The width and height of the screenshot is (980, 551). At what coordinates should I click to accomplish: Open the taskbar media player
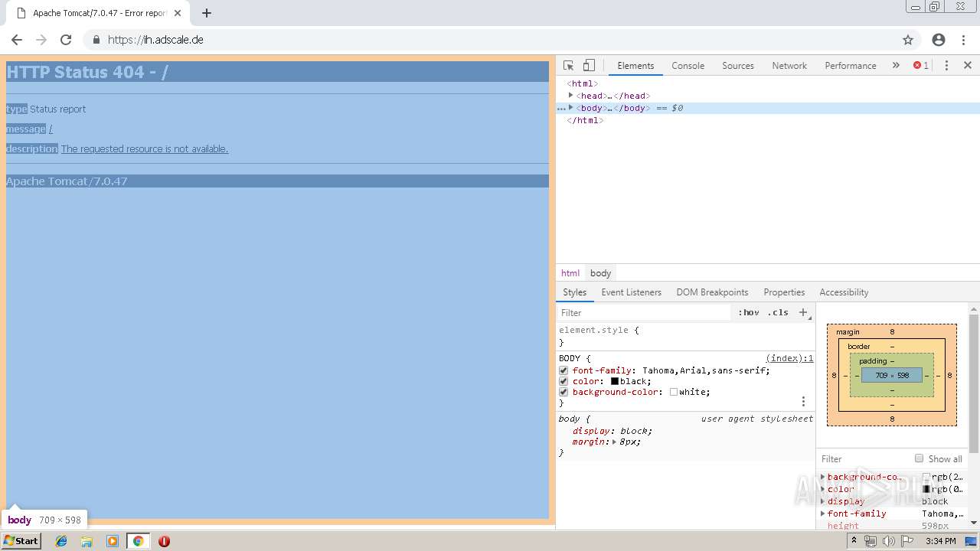(x=113, y=541)
